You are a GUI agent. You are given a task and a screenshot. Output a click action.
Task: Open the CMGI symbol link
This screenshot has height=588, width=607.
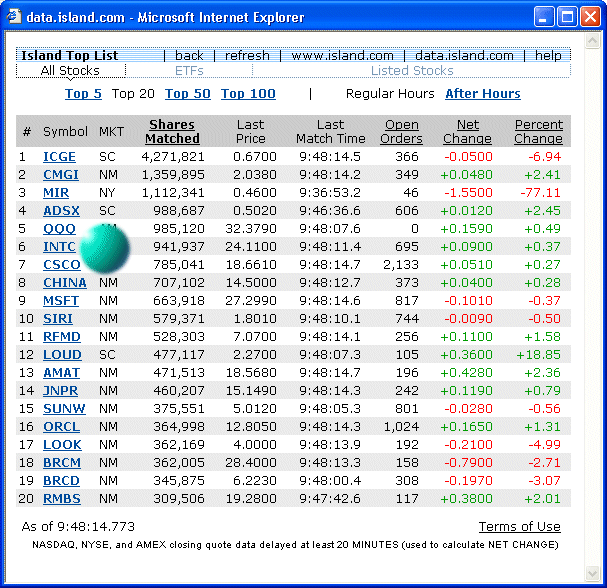click(61, 175)
